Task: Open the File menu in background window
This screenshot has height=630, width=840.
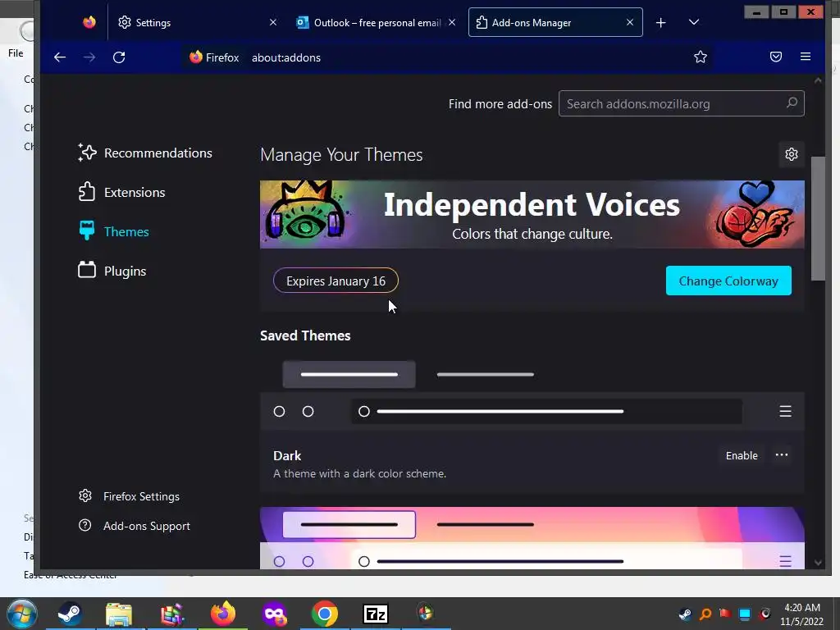Action: pyautogui.click(x=16, y=53)
